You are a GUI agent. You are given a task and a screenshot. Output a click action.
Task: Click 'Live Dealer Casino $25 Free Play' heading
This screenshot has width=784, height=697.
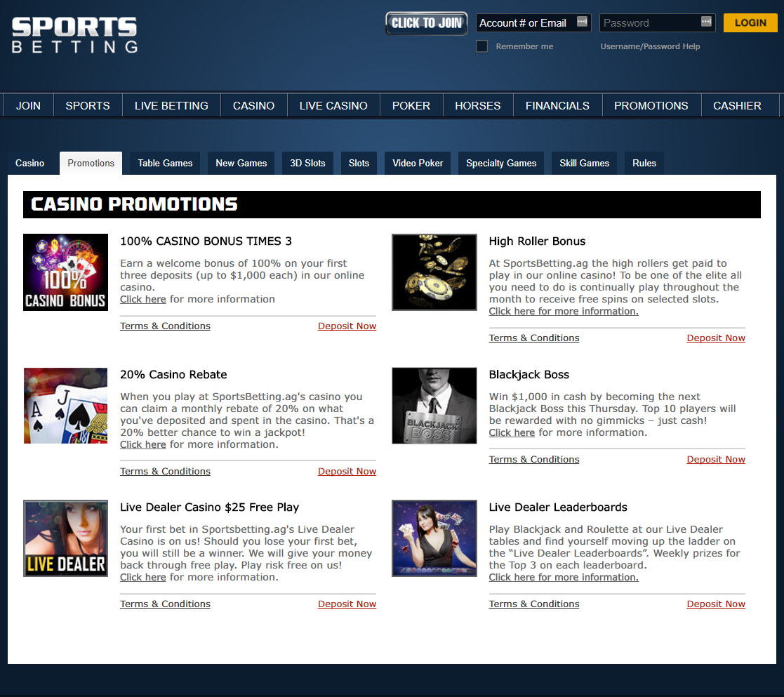pyautogui.click(x=209, y=507)
